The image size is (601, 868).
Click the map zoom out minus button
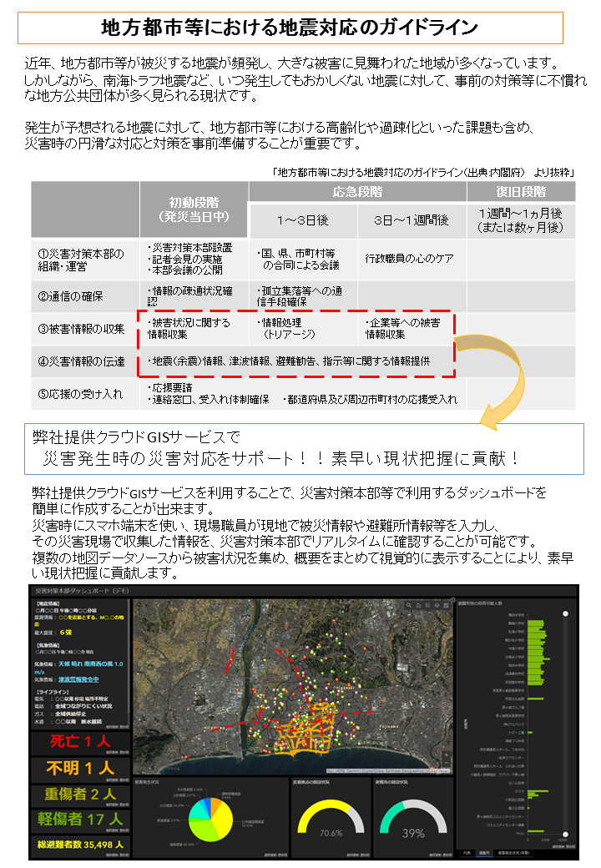pyautogui.click(x=446, y=764)
